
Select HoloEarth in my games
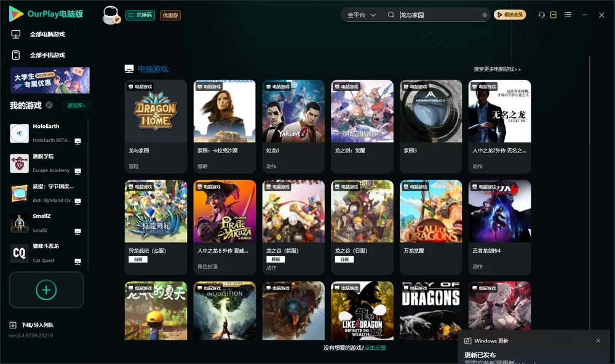click(x=46, y=133)
